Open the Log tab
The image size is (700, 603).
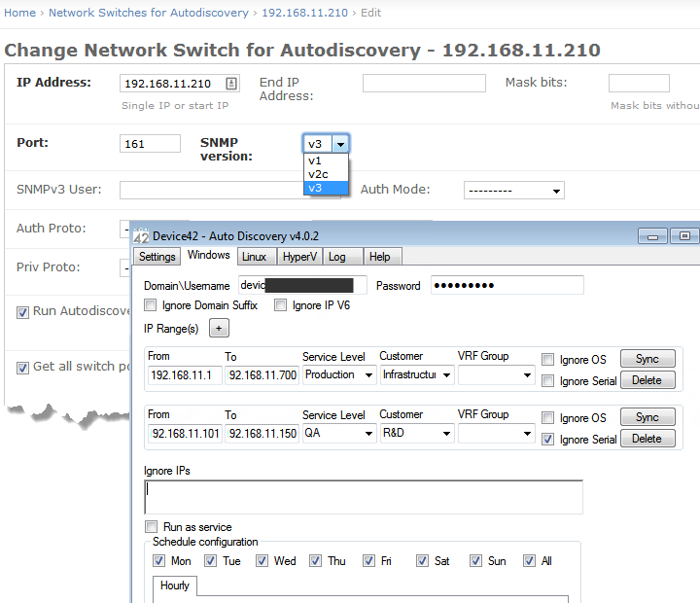(342, 257)
